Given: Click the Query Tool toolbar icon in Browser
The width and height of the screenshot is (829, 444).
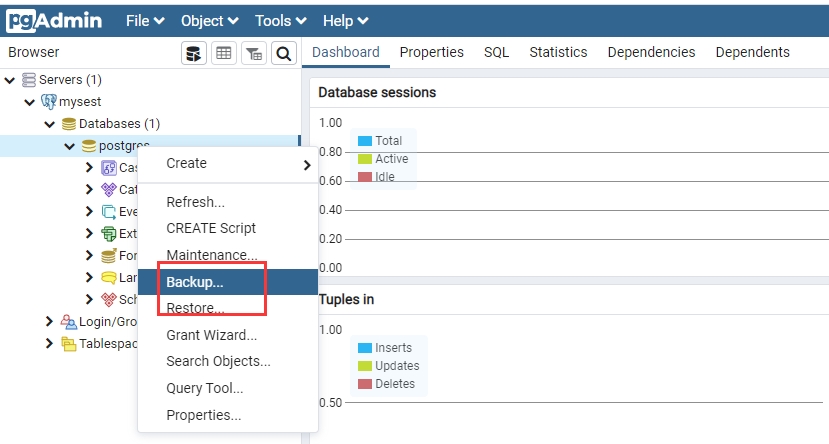Looking at the screenshot, I should (x=194, y=53).
